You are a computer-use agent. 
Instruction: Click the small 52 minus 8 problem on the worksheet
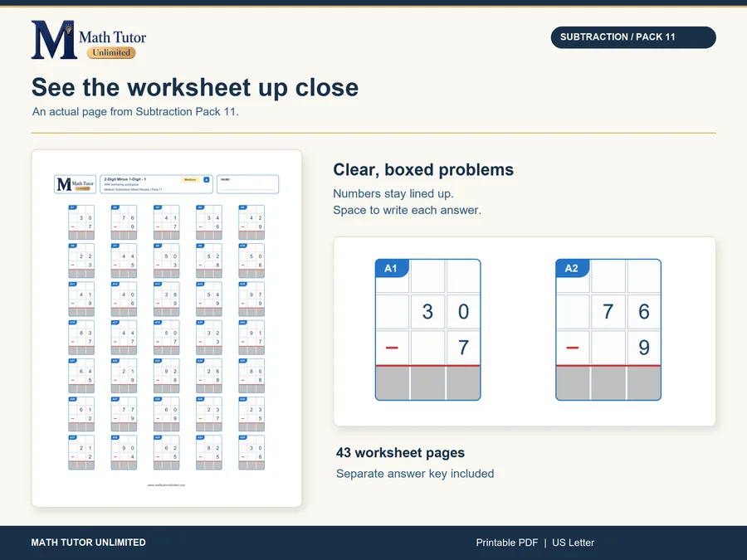pyautogui.click(x=209, y=261)
